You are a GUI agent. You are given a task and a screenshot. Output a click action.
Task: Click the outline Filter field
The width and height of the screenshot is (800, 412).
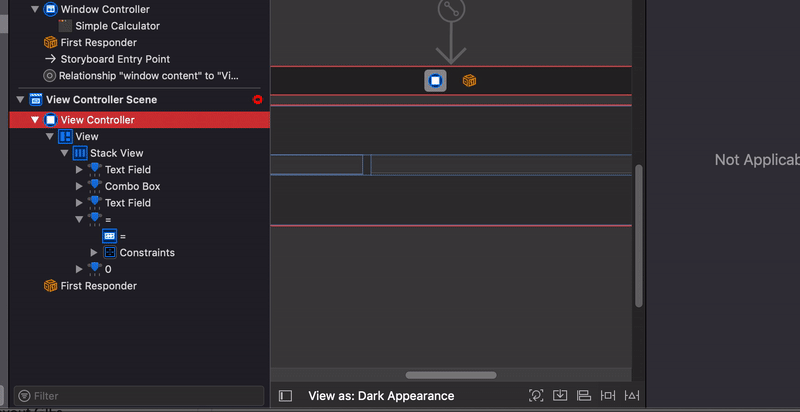tap(139, 396)
